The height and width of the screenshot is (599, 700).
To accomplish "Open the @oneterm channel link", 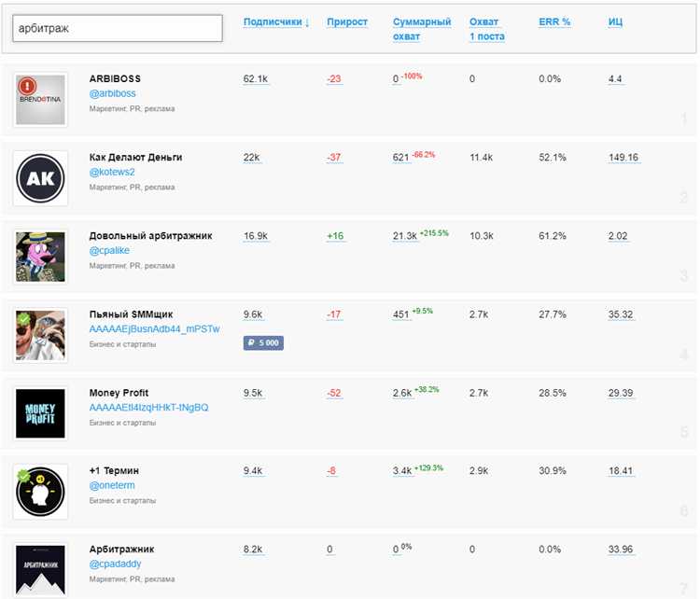I will [112, 485].
